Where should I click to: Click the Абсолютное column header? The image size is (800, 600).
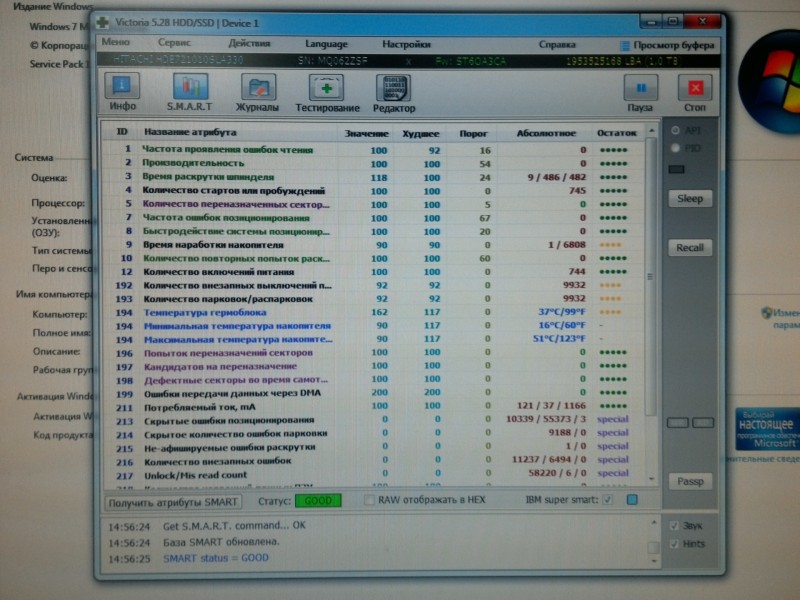pyautogui.click(x=546, y=133)
